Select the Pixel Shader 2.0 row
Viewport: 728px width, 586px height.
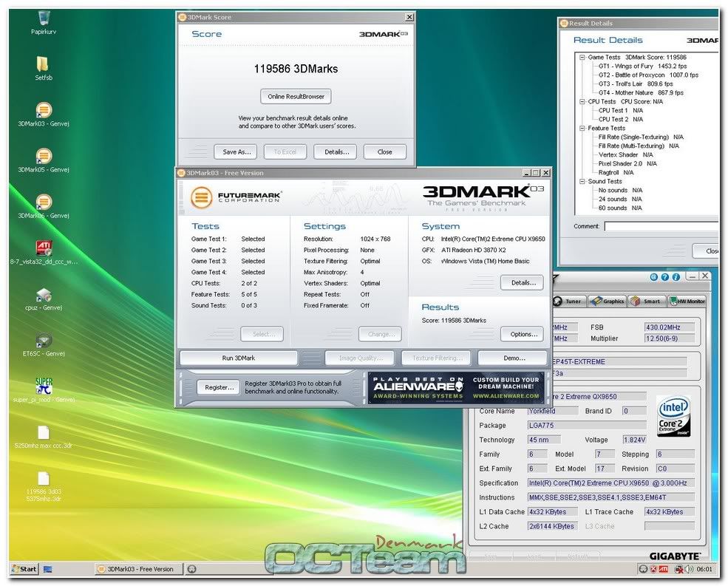point(627,163)
